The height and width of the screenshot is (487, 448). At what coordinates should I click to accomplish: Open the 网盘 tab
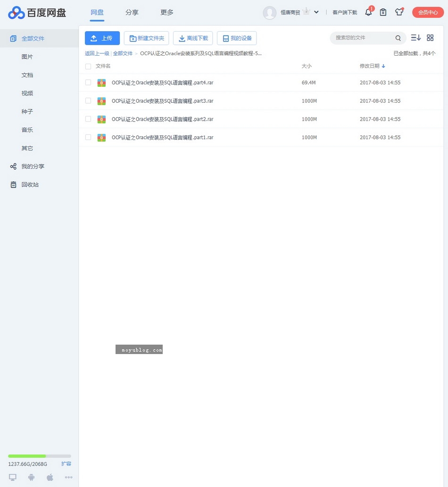pyautogui.click(x=97, y=12)
